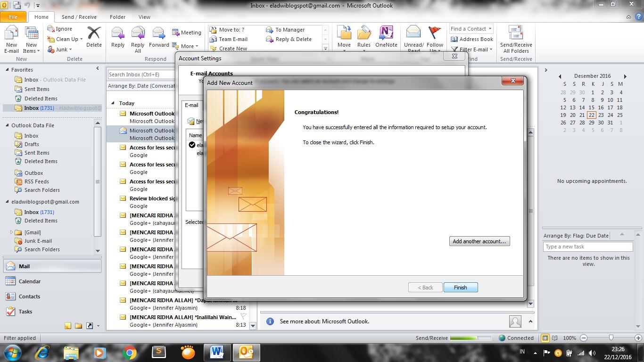This screenshot has width=644, height=362.
Task: Click the Windows Start button
Action: coord(12,353)
